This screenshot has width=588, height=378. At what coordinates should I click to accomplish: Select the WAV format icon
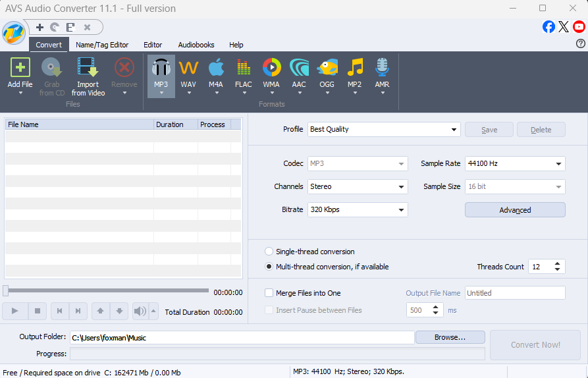click(188, 67)
